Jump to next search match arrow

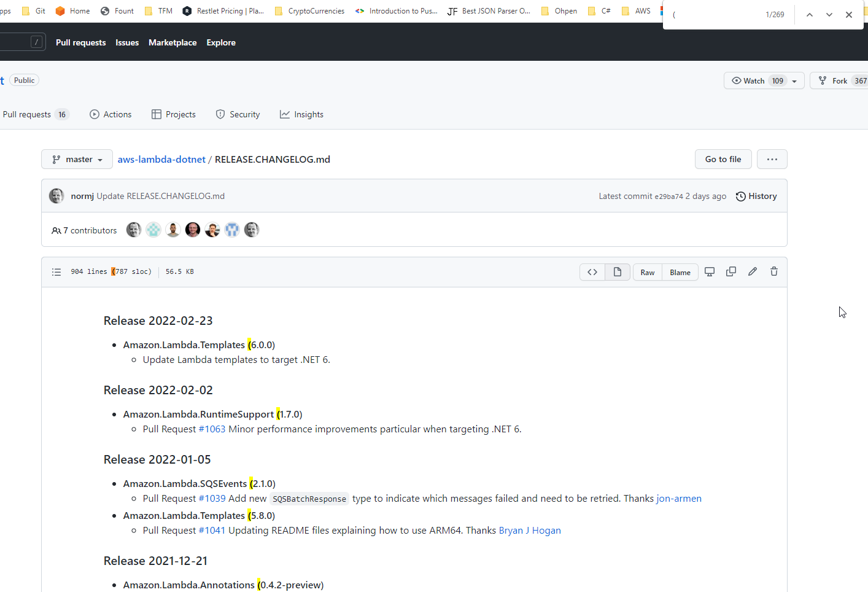pyautogui.click(x=829, y=14)
